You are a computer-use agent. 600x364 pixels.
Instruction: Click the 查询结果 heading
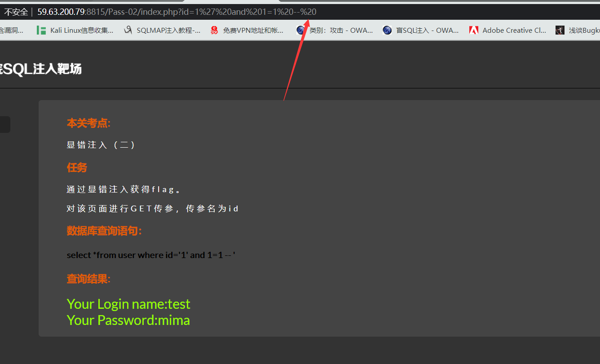pos(88,279)
